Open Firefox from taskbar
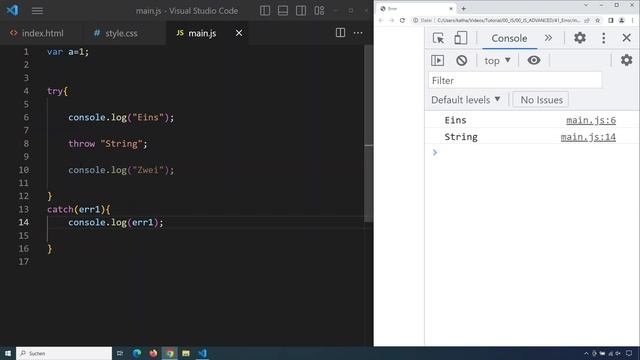The height and width of the screenshot is (360, 640). tap(153, 353)
